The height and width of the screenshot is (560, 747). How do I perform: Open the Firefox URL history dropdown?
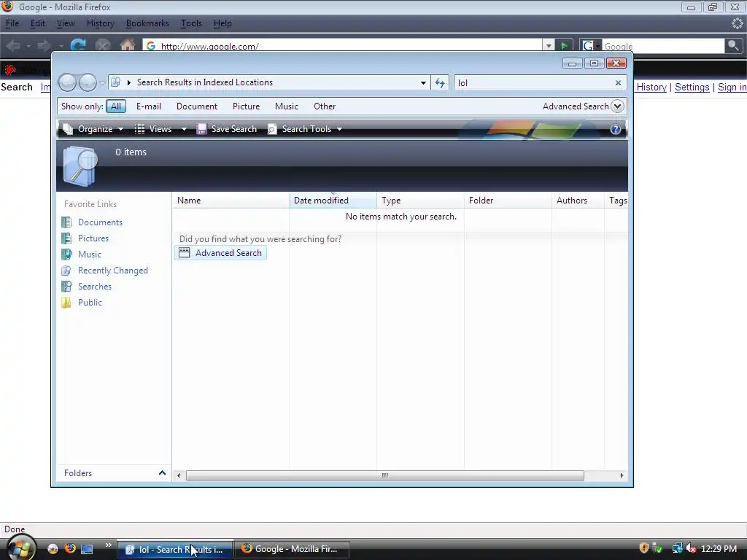[549, 46]
